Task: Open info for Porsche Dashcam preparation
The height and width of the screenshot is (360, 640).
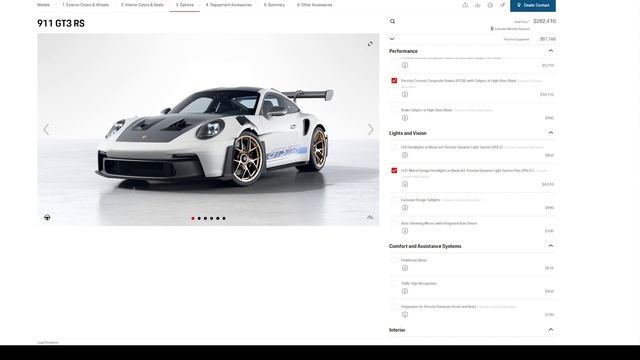Action: pyautogui.click(x=405, y=315)
